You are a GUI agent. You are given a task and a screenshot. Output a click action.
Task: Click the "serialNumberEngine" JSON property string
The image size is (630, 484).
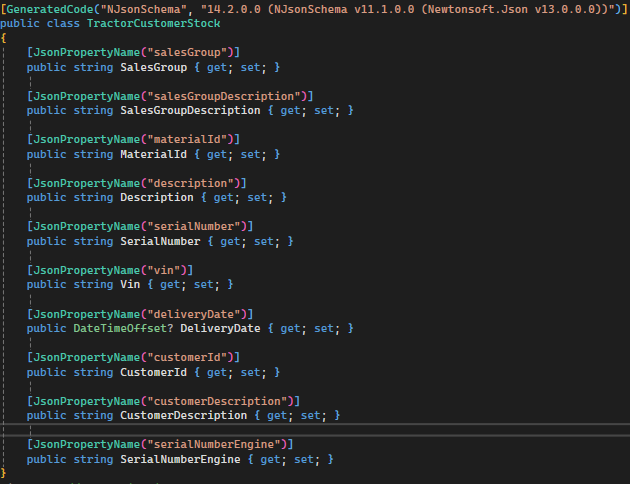coord(214,444)
